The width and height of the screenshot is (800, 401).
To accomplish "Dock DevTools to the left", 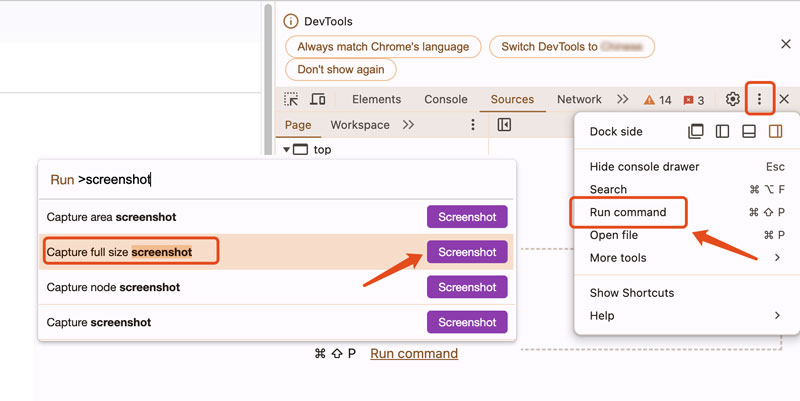I will click(722, 131).
